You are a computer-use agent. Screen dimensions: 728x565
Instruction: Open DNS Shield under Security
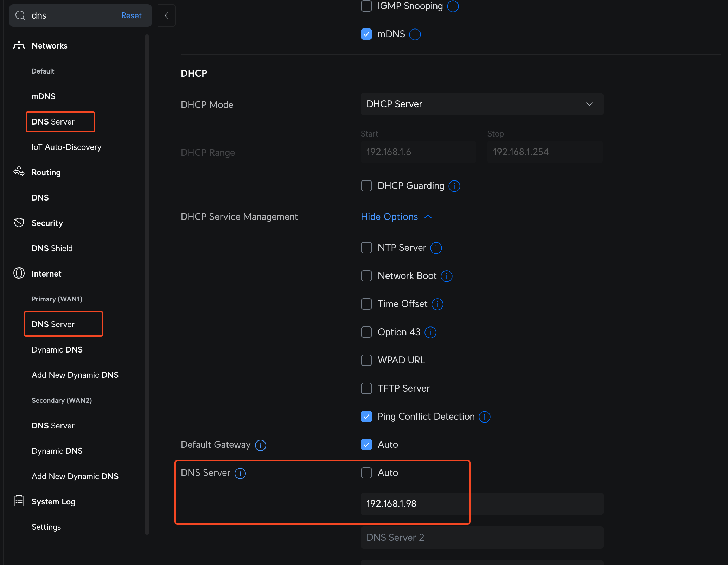pyautogui.click(x=52, y=248)
